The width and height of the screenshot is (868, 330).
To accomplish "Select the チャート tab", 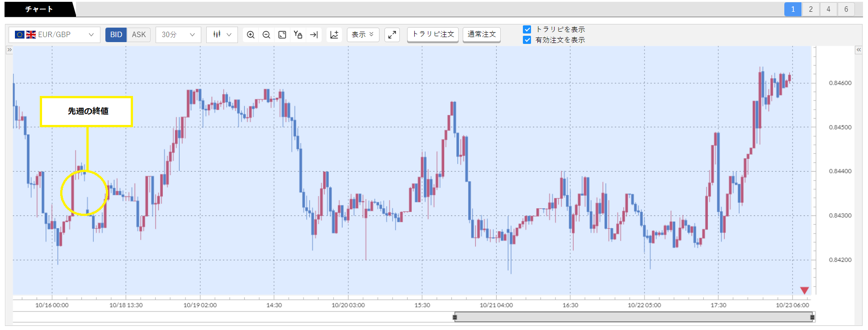I will tap(39, 9).
